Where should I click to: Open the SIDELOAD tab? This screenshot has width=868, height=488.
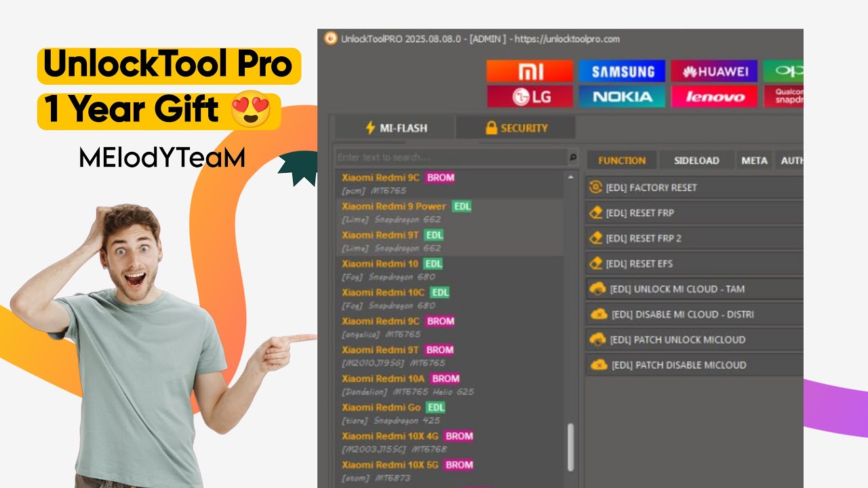(696, 161)
